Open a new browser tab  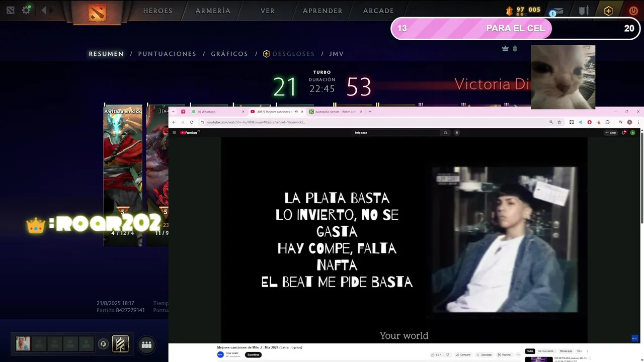[370, 112]
